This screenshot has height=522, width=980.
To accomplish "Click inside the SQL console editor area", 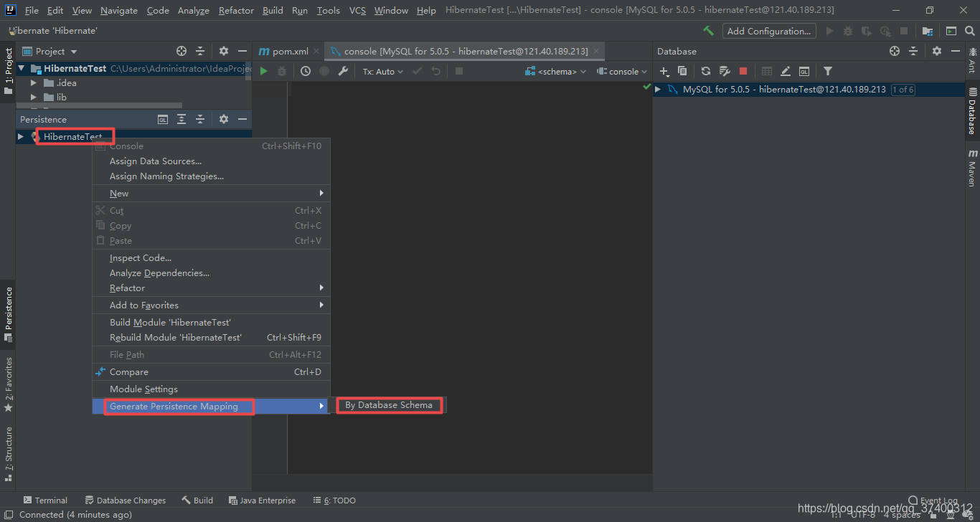I will point(469,277).
